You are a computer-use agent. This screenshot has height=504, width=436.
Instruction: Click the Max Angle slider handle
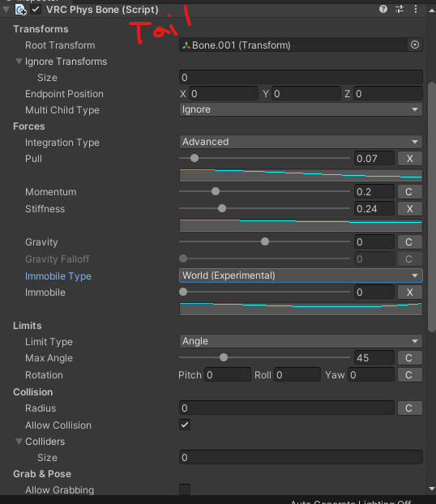point(224,357)
